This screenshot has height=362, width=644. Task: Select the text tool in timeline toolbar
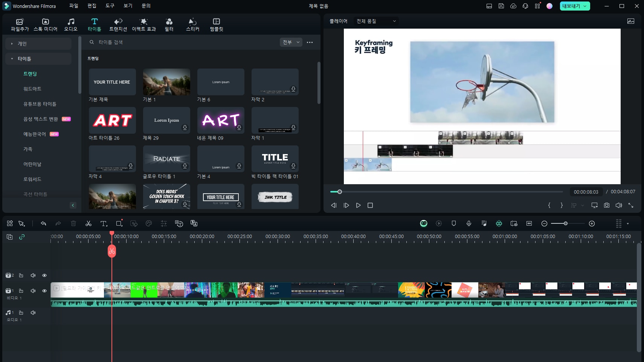[x=104, y=223]
